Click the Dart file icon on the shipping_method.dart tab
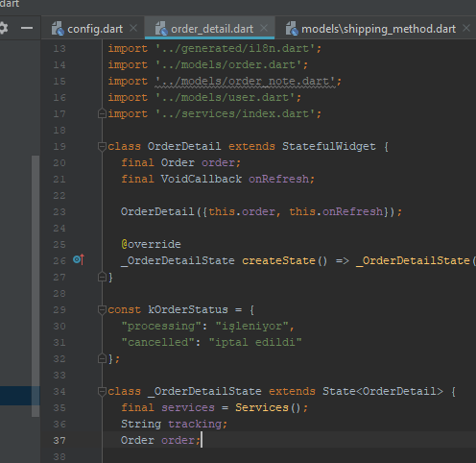This screenshot has height=463, width=476. [292, 29]
